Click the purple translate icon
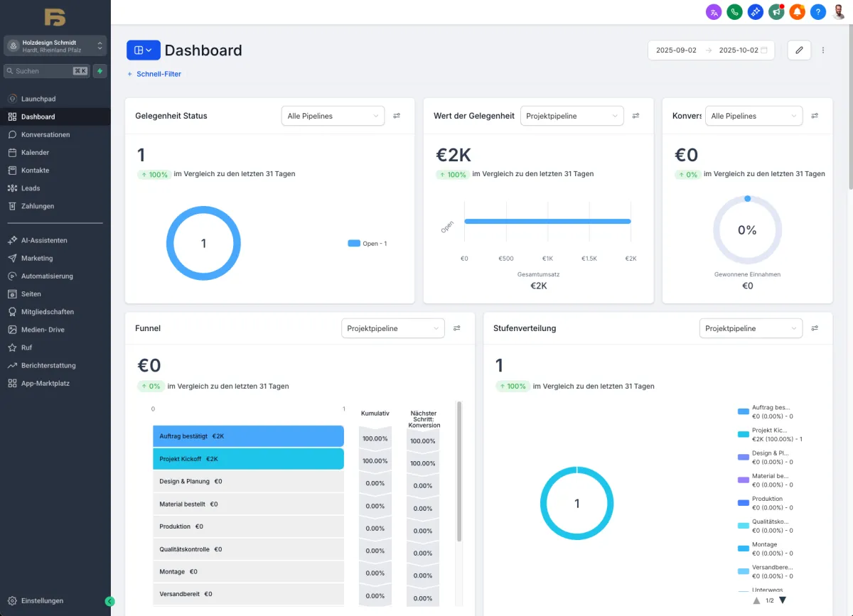Screen dimensions: 853x616 coord(714,12)
